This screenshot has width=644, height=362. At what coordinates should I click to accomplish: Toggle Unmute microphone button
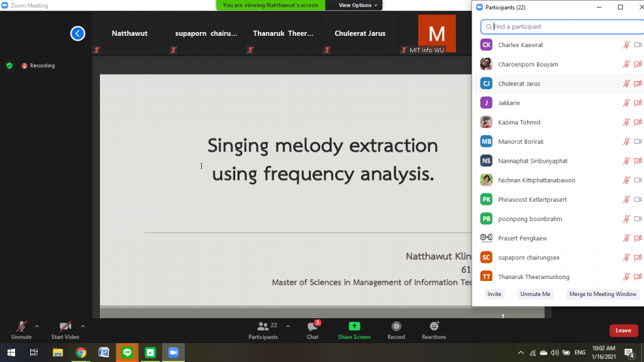pyautogui.click(x=21, y=327)
